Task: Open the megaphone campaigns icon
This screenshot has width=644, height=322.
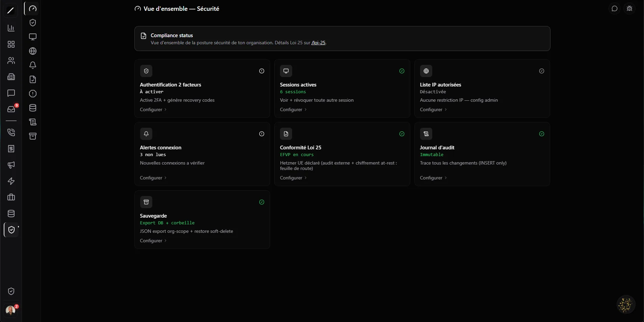Action: point(11,165)
